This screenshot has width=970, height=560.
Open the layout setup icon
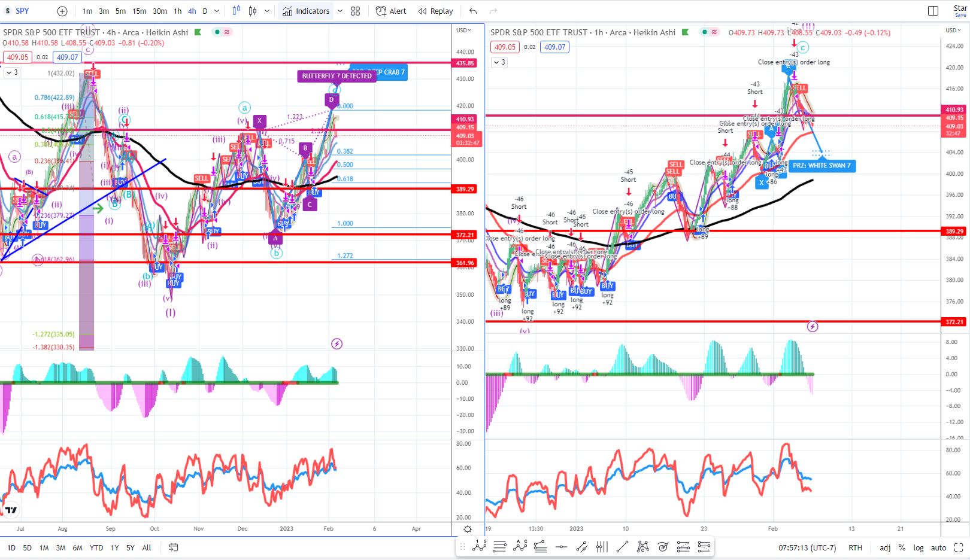coord(933,11)
